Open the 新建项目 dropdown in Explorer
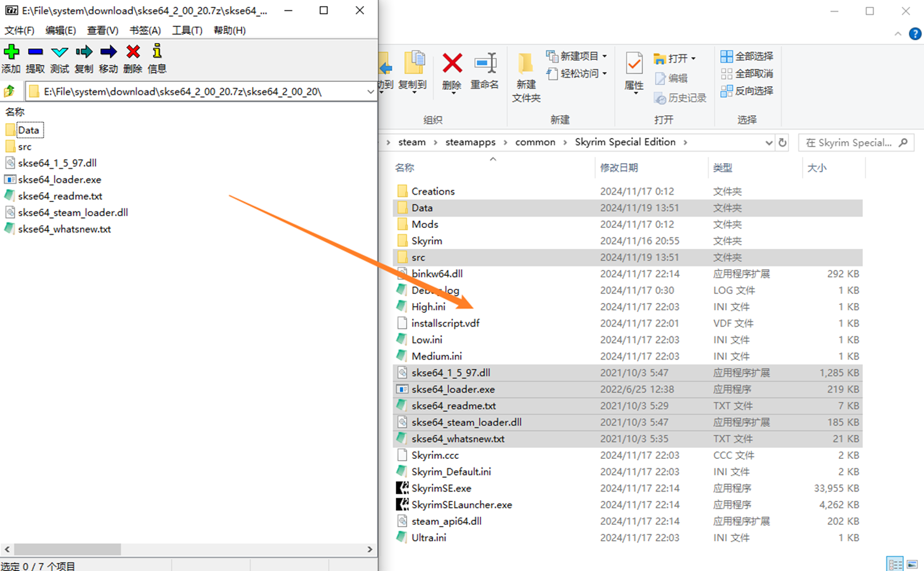The height and width of the screenshot is (571, 924). pos(577,56)
